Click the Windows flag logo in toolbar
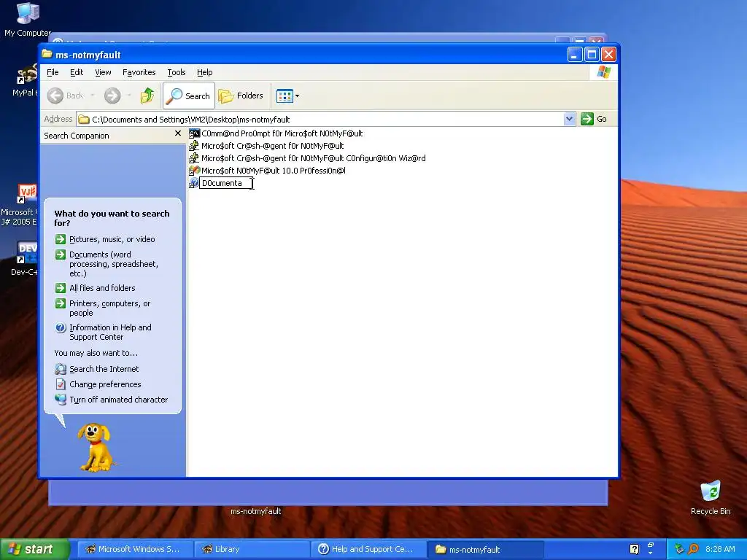747x560 pixels. [603, 72]
